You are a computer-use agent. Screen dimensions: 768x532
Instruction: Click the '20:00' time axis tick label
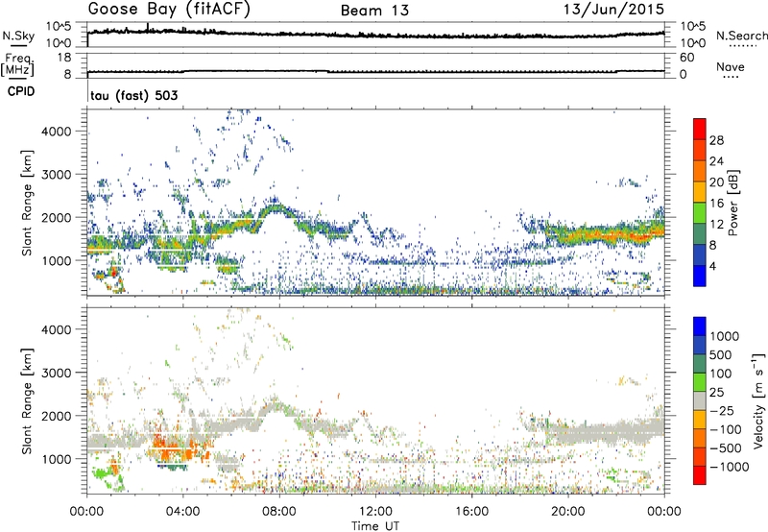567,512
